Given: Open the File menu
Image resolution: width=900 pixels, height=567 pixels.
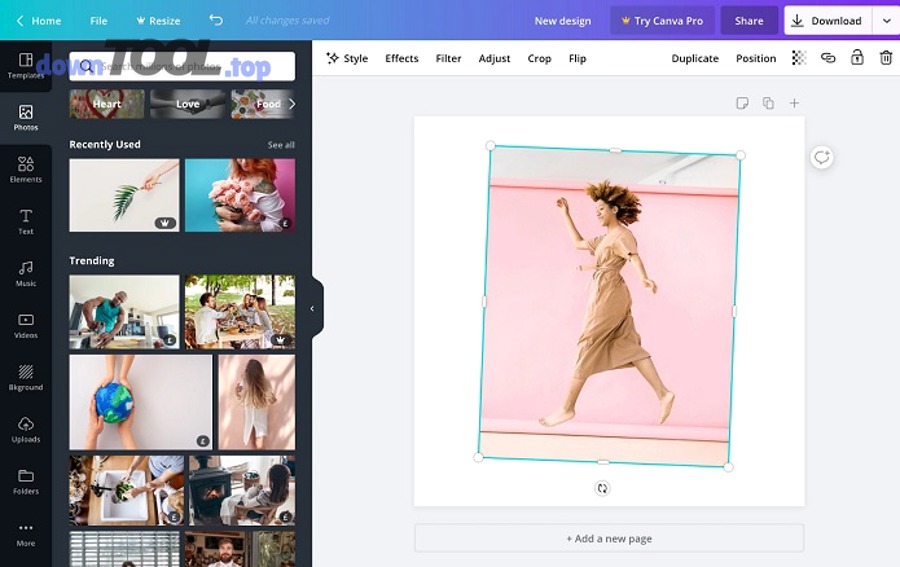Looking at the screenshot, I should (98, 21).
